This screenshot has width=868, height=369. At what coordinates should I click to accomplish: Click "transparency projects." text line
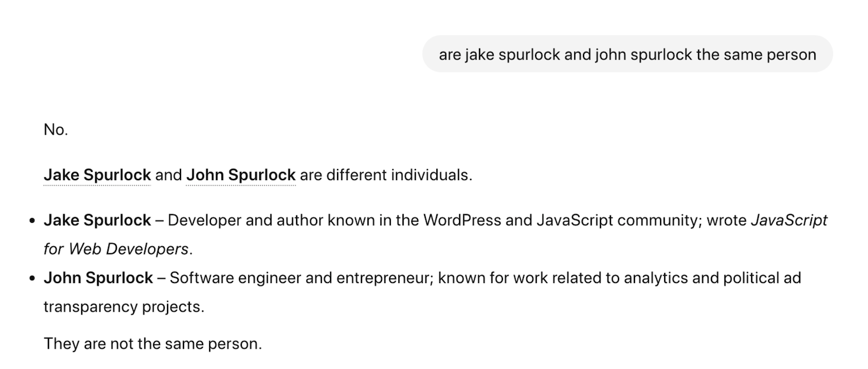[x=124, y=306]
